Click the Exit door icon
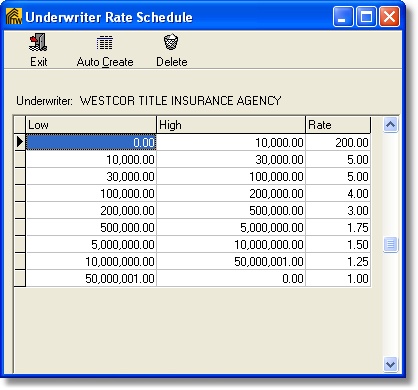Screen dimensions: 418x390 click(x=38, y=42)
